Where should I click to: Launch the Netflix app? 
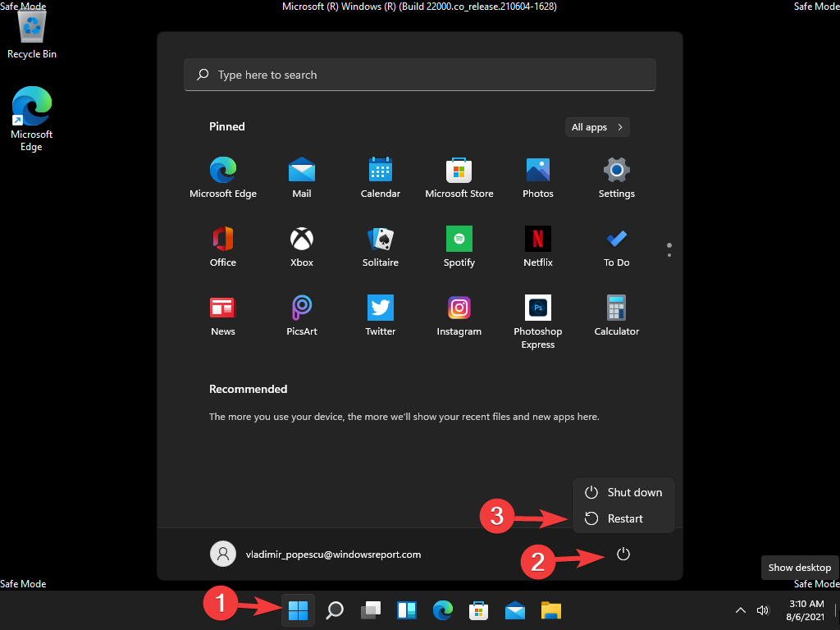(x=538, y=246)
